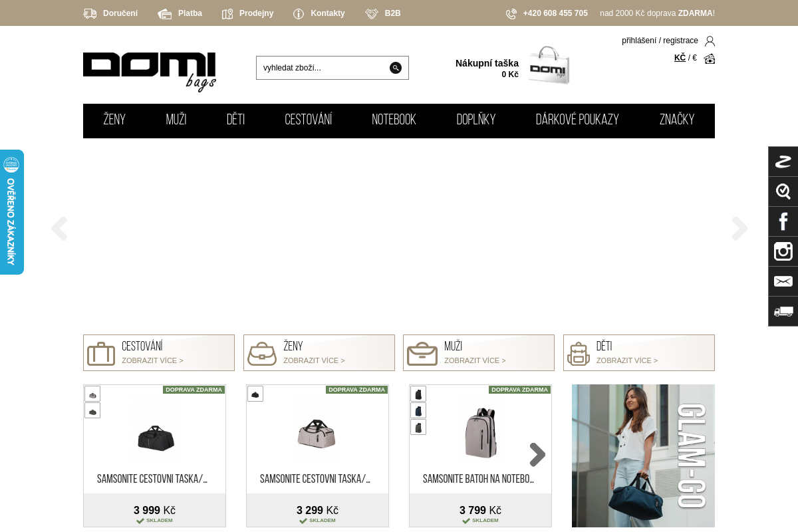Click the phone number +420 608 455 705

tap(555, 13)
